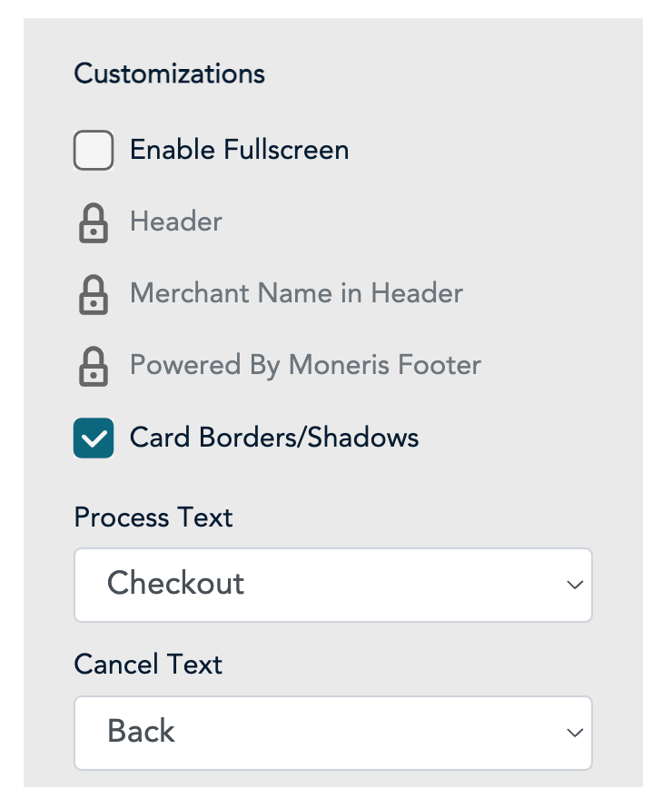The image size is (672, 808).
Task: Click the 'Card Borders/Shadows' label text
Action: tap(274, 438)
